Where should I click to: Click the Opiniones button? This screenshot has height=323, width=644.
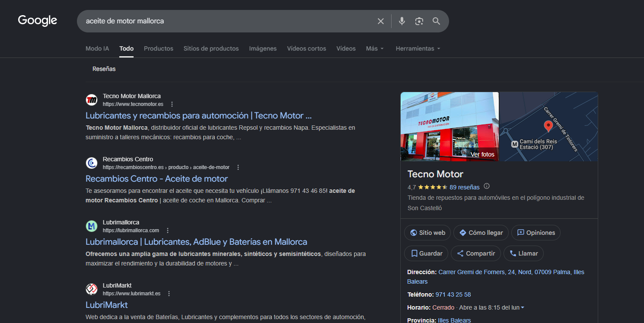(536, 233)
